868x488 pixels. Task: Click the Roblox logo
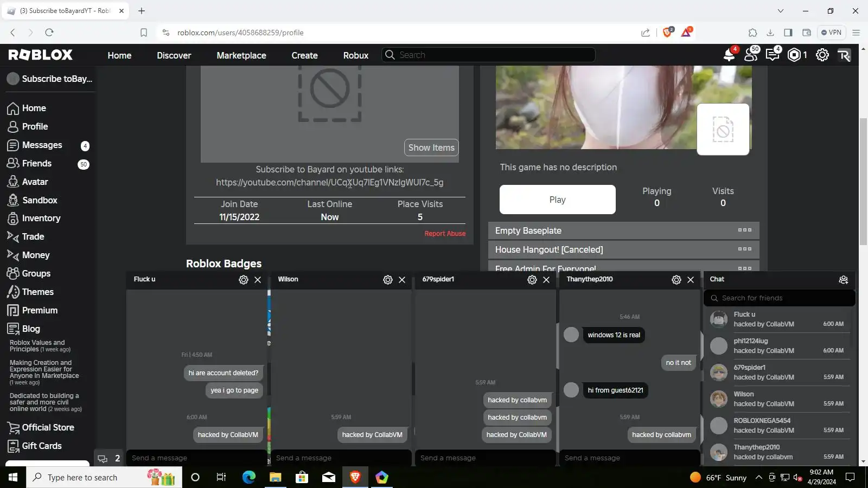(x=41, y=55)
